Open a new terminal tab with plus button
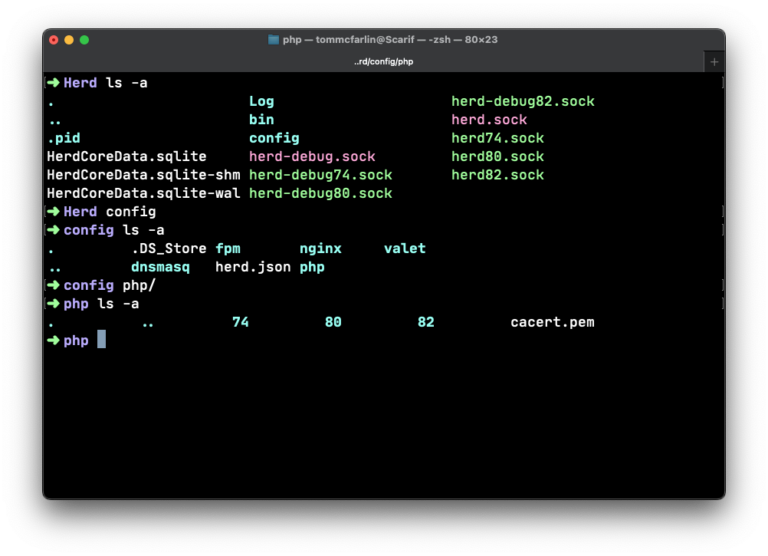 click(x=714, y=62)
